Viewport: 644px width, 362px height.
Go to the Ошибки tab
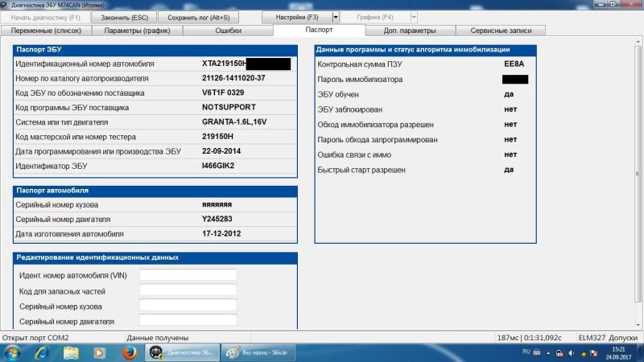[229, 31]
